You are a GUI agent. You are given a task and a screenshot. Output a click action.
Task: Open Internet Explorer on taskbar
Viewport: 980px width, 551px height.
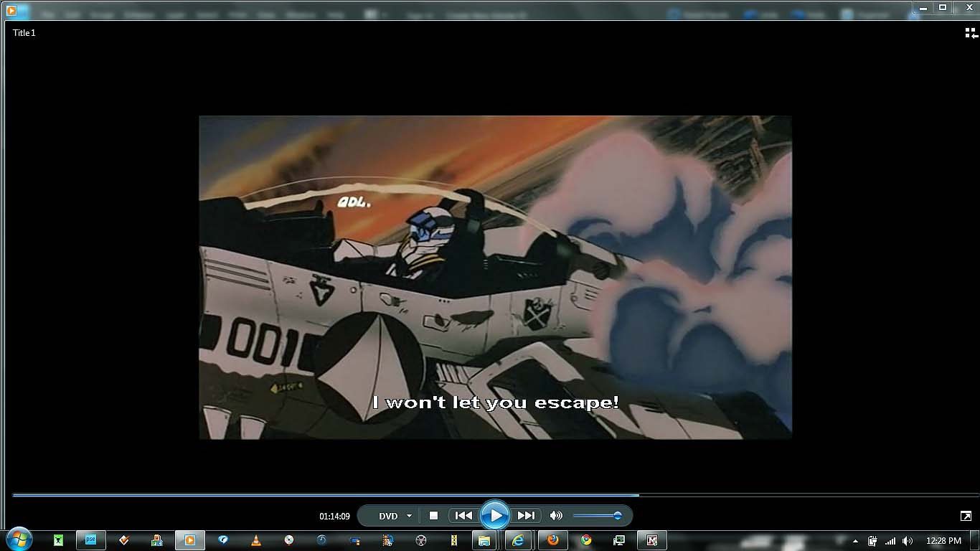click(x=517, y=540)
